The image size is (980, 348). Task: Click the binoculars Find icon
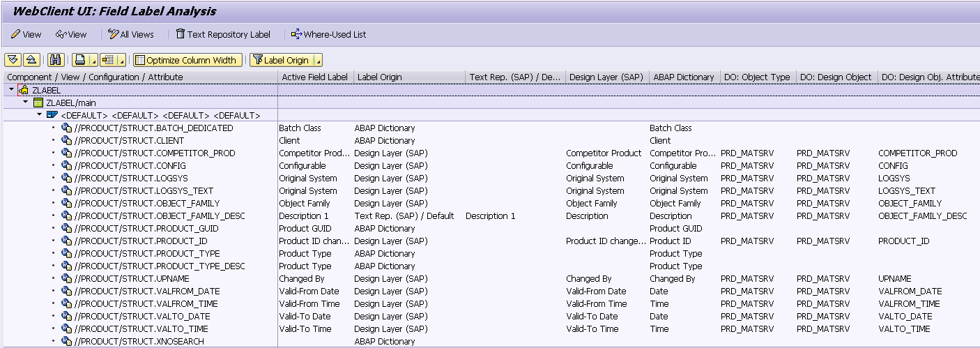56,60
